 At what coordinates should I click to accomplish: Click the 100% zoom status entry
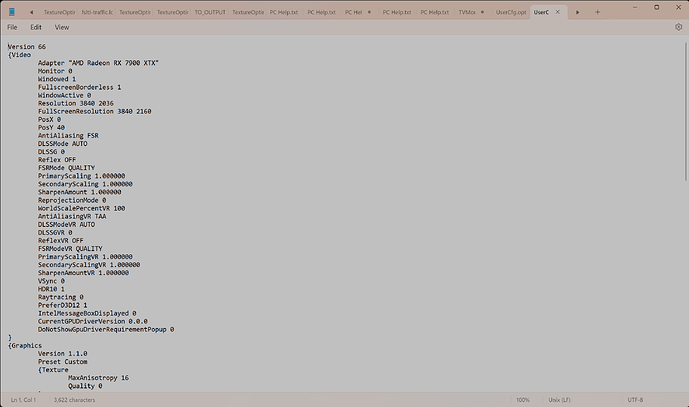pos(522,400)
